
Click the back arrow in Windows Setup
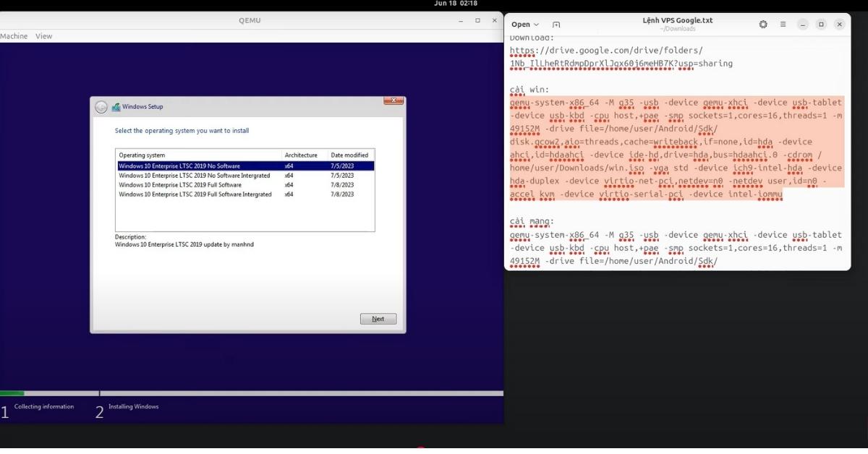coord(101,107)
